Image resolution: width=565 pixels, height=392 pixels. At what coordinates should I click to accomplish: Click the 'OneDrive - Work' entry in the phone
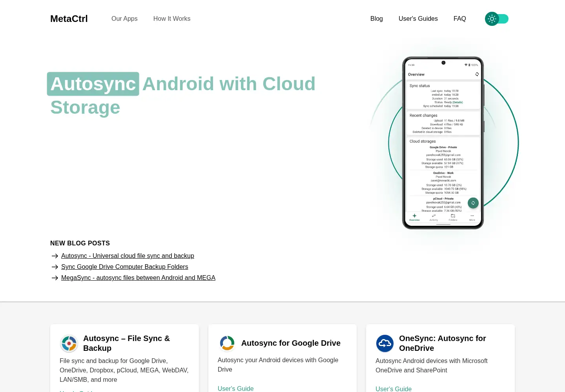coord(443,173)
